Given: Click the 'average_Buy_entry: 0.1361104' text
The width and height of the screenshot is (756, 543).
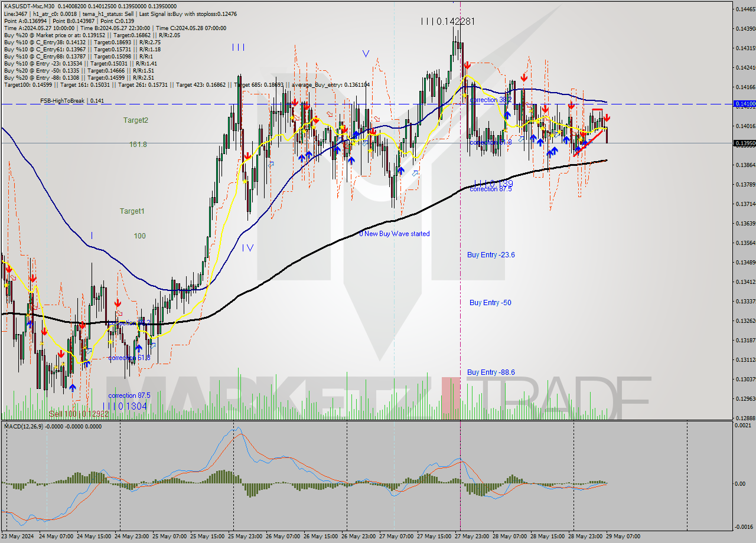Looking at the screenshot, I should pos(330,84).
